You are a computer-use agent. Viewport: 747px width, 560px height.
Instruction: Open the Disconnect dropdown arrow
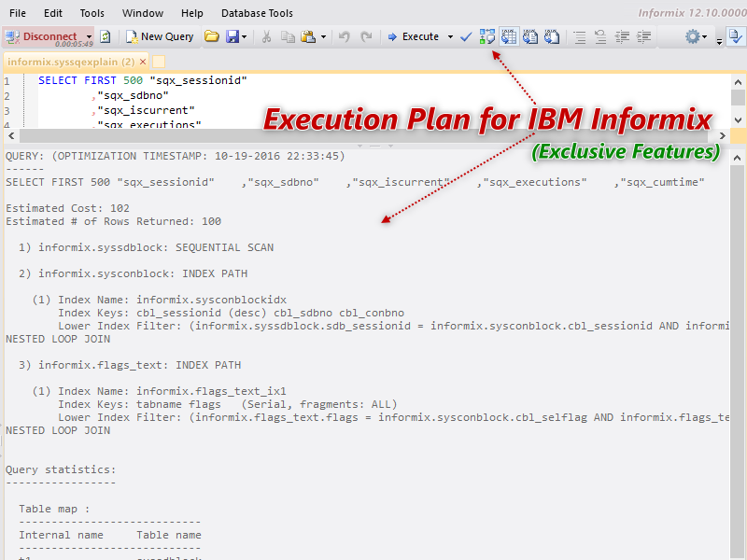pos(89,37)
